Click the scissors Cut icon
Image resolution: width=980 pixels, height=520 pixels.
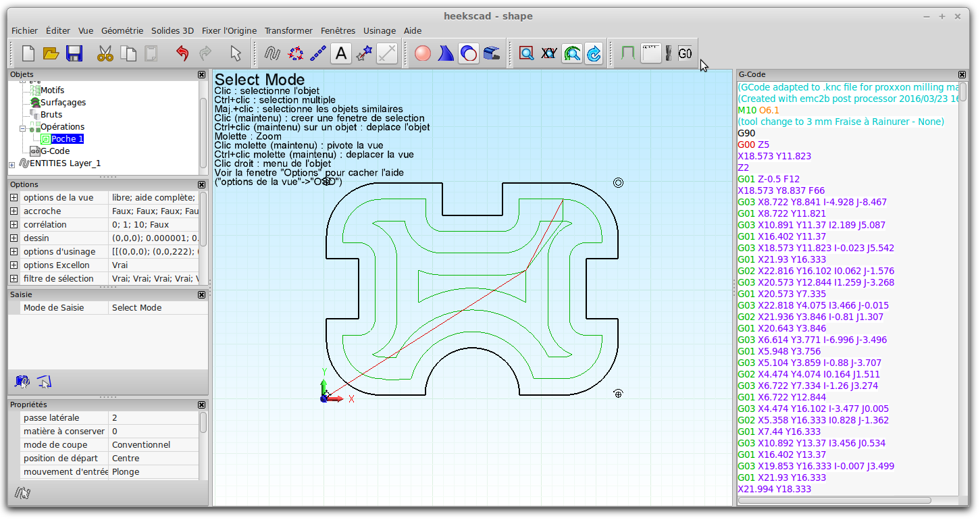click(105, 53)
